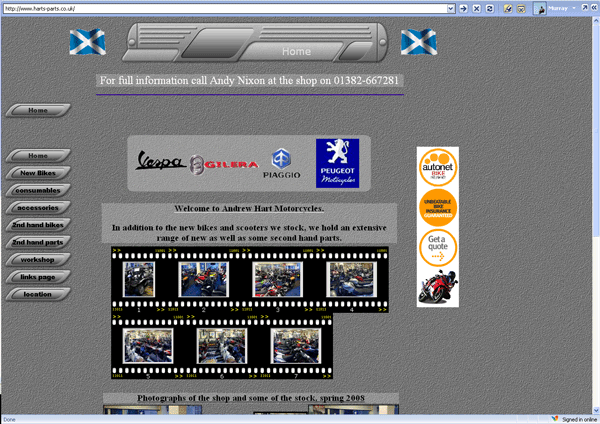
Task: Click the Home banner header graphic
Action: [255, 42]
